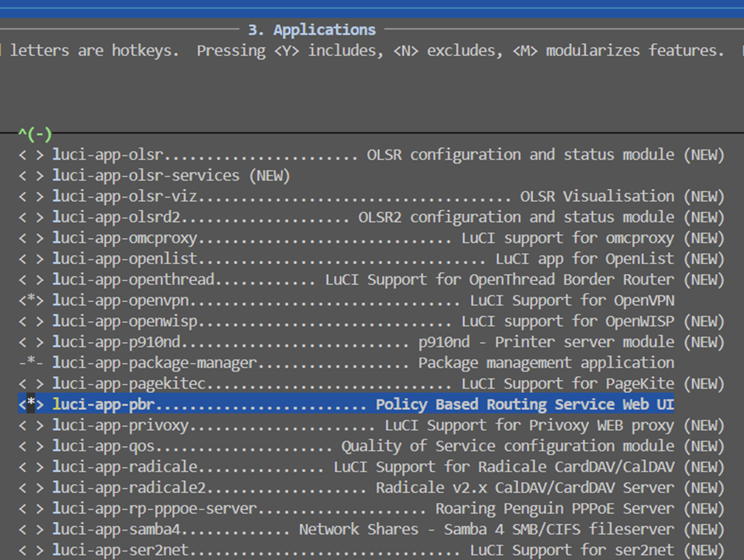Click 'LuCI Support for OpenThread Border Router' text

[500, 280]
